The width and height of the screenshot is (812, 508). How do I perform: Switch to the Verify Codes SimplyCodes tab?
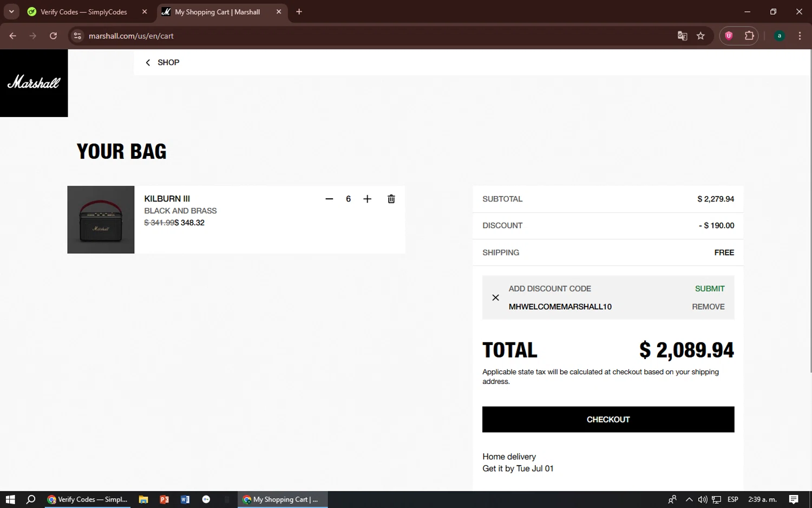[x=84, y=12]
